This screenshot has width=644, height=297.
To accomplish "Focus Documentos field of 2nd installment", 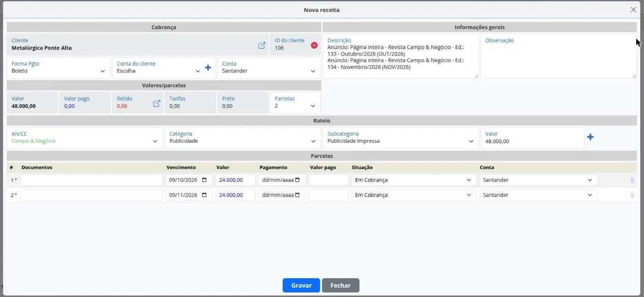I will click(92, 195).
